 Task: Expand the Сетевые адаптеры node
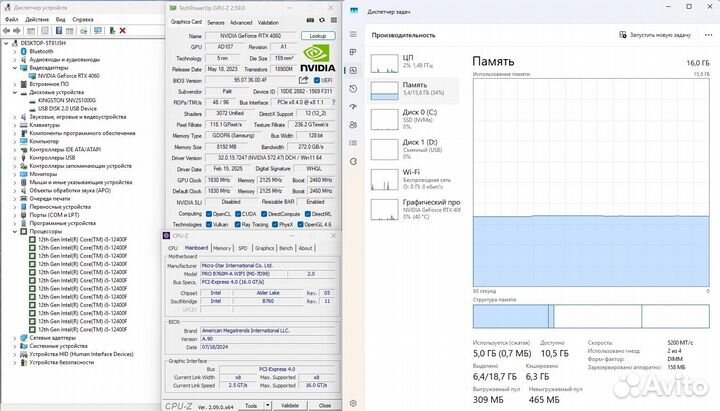pyautogui.click(x=15, y=338)
